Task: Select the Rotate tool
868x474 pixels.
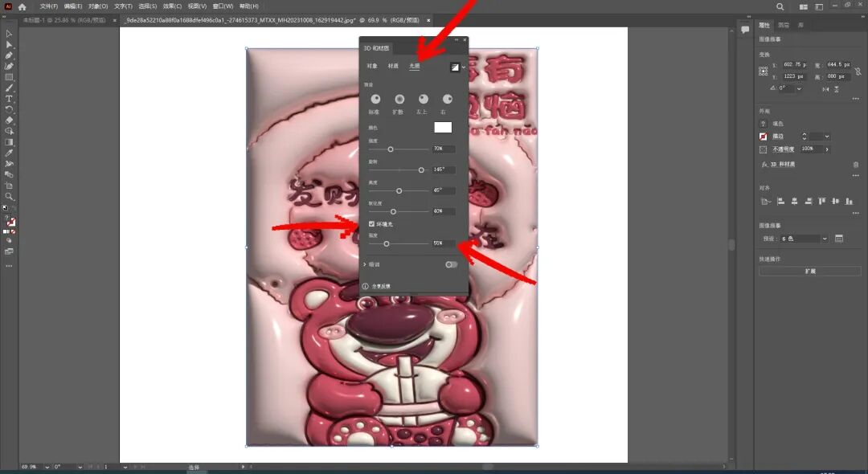Action: click(x=9, y=109)
